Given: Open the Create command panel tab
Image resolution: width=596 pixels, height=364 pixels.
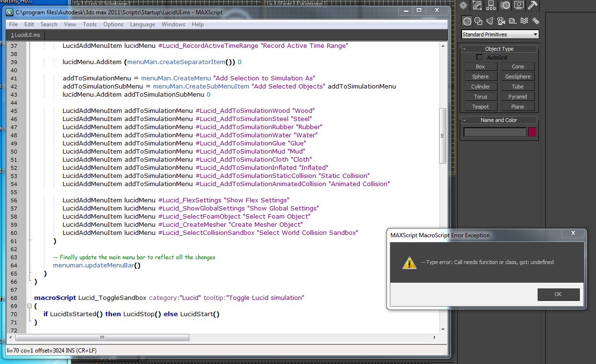Looking at the screenshot, I should pos(463,6).
